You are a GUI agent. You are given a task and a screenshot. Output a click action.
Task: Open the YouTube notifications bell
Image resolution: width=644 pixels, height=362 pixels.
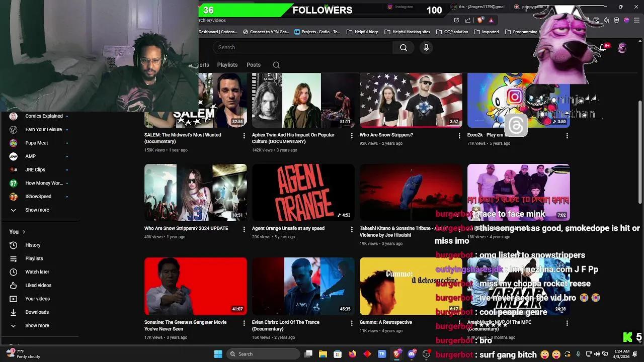pyautogui.click(x=602, y=47)
